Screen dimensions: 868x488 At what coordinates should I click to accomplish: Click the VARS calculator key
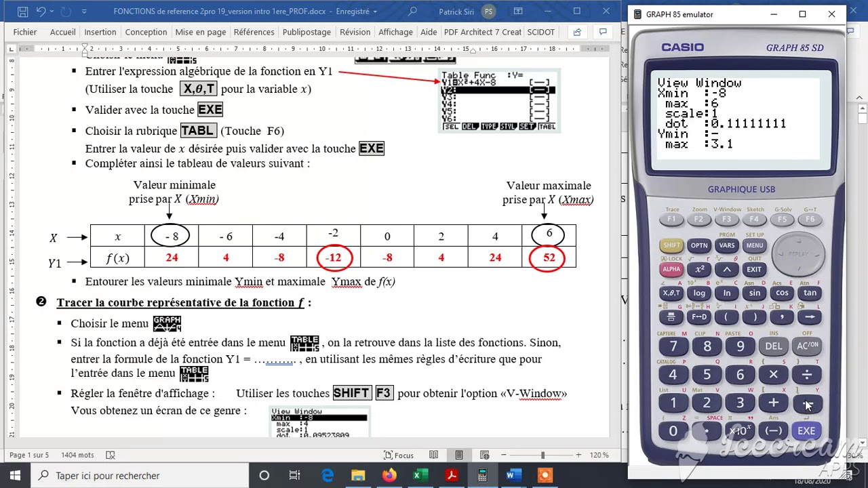point(726,245)
